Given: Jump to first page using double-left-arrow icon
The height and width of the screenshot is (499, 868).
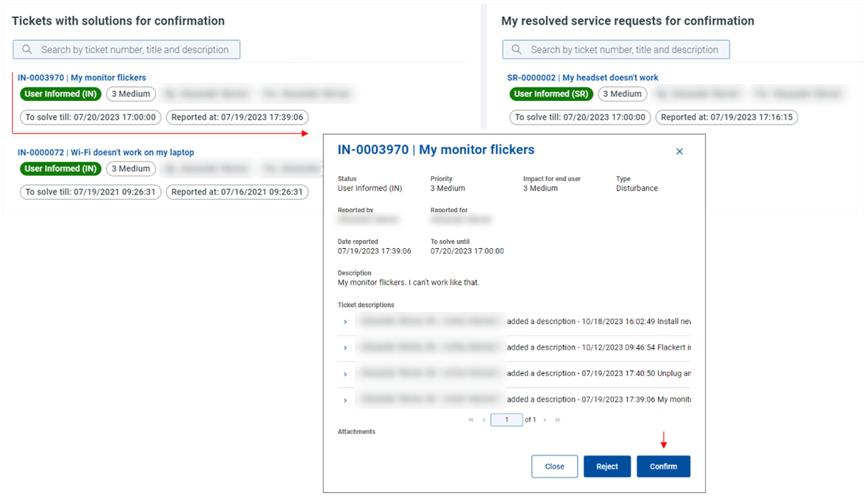Looking at the screenshot, I should click(471, 420).
